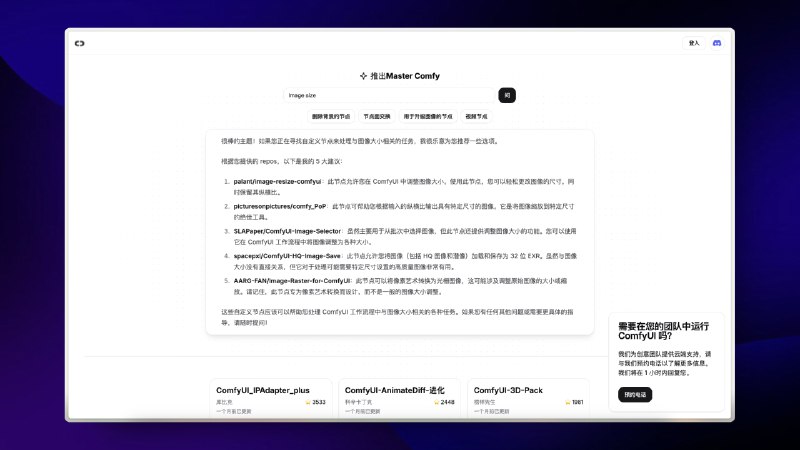Click the 需要在您的团队中运行 ComfyUI 吗 heading
Image resolution: width=800 pixels, height=450 pixels.
click(x=663, y=331)
